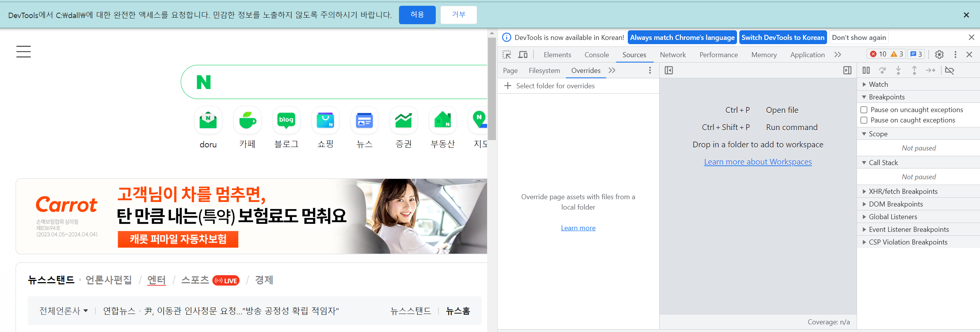The image size is (980, 332).
Task: Enable Pause on caught exceptions
Action: 864,120
